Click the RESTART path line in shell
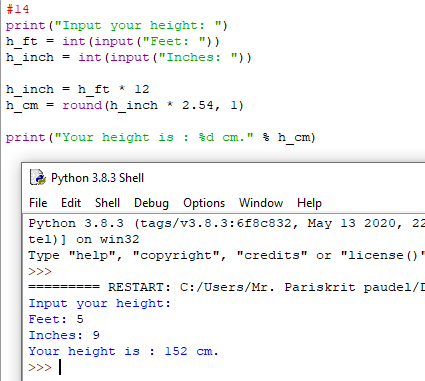This screenshot has width=425, height=381. tap(227, 287)
